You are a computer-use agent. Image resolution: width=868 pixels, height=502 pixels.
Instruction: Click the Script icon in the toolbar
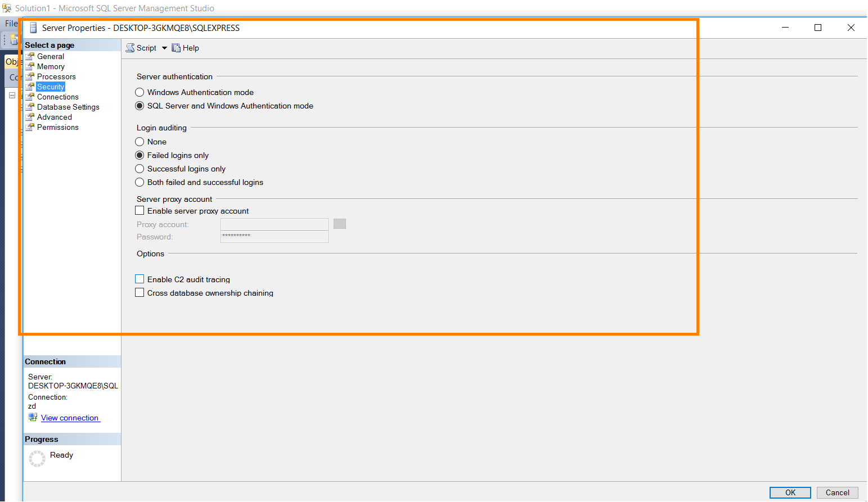(130, 48)
